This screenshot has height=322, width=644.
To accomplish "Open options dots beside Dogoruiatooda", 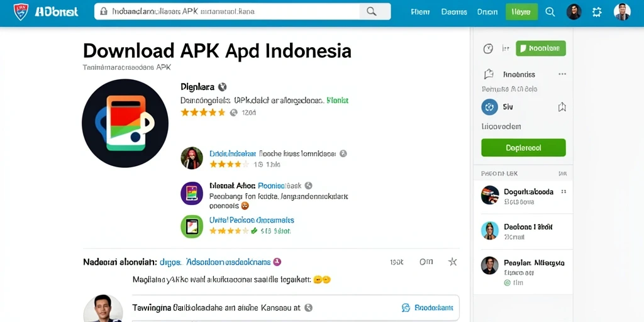I will pyautogui.click(x=563, y=192).
